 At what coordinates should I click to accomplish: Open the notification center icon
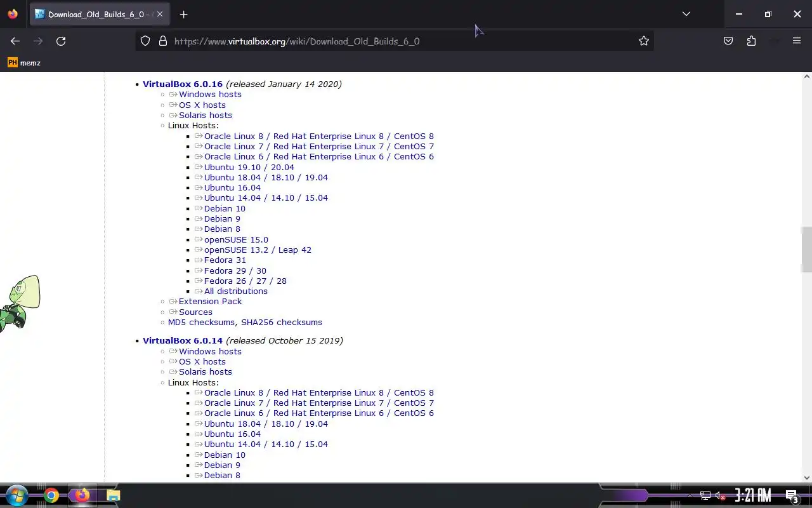pyautogui.click(x=792, y=495)
